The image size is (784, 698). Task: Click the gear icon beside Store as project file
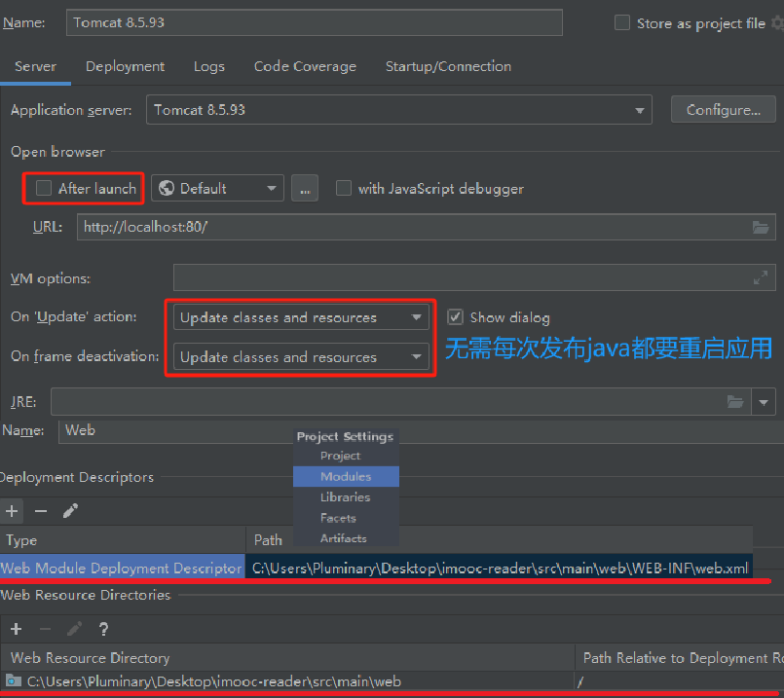(778, 23)
